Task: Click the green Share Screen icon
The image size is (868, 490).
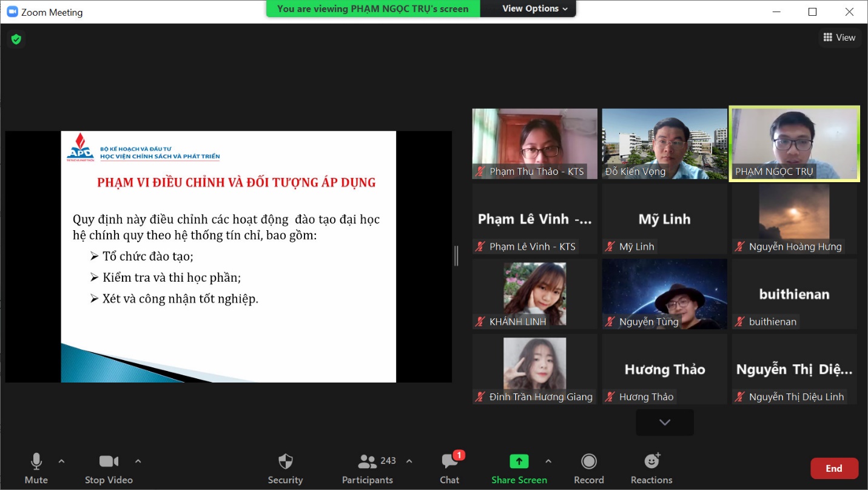Action: [519, 461]
